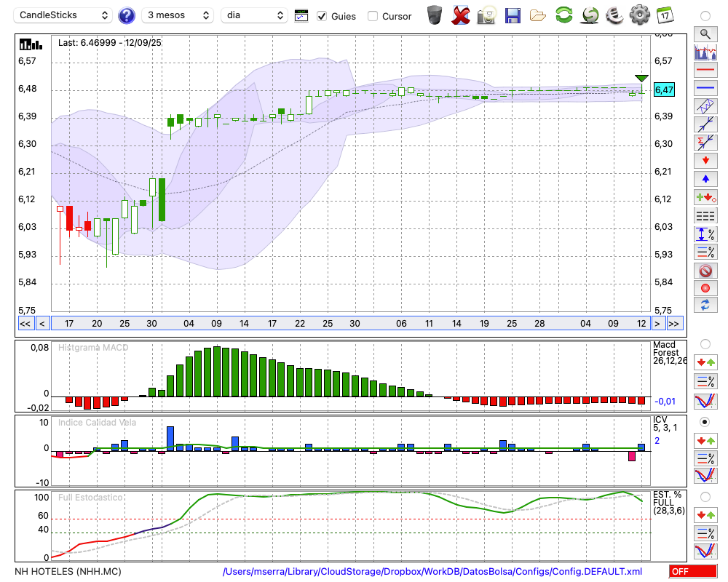Select the red horizontal line tool
Screen dimensions: 728x582
tap(705, 70)
